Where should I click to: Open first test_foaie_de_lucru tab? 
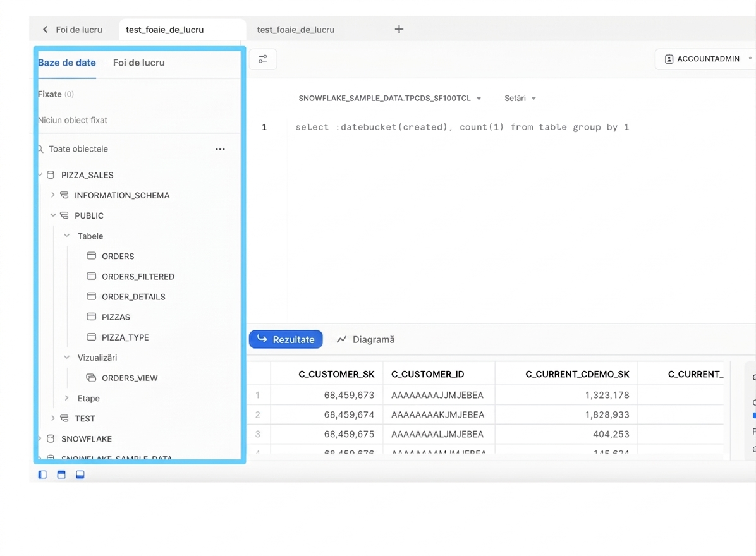[x=165, y=30]
